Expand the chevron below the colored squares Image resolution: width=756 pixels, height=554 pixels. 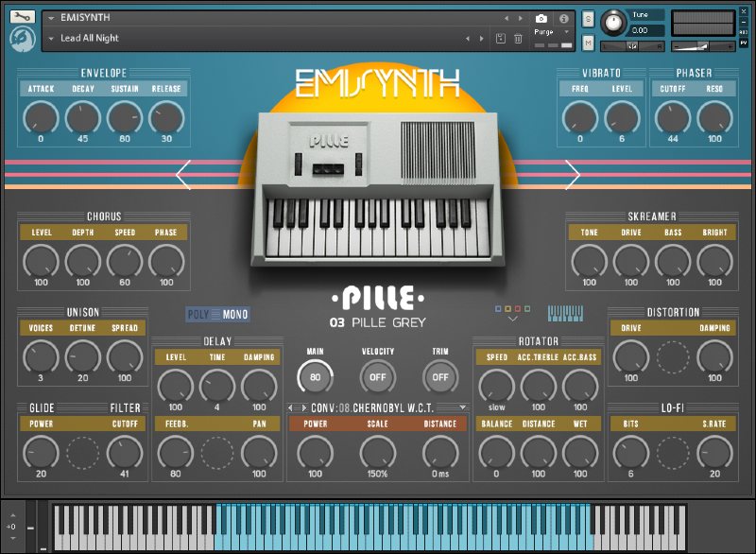coord(513,318)
